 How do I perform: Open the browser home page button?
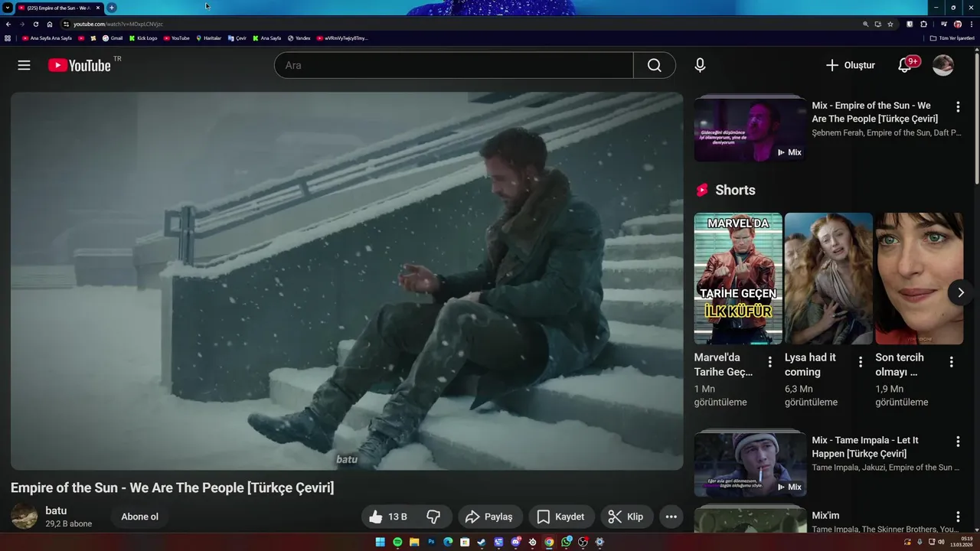click(50, 24)
